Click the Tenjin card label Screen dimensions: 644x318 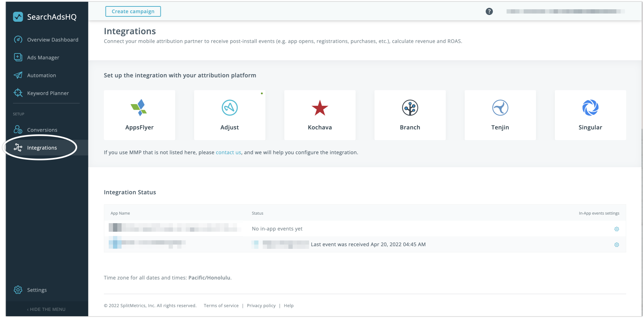500,127
